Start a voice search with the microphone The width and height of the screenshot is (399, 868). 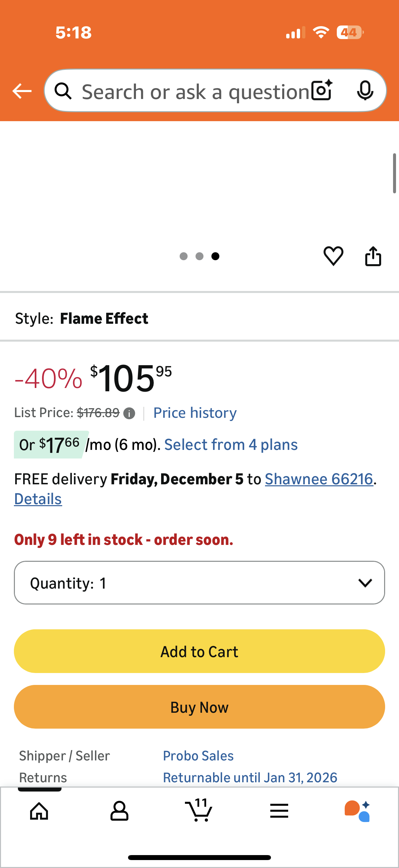tap(366, 90)
